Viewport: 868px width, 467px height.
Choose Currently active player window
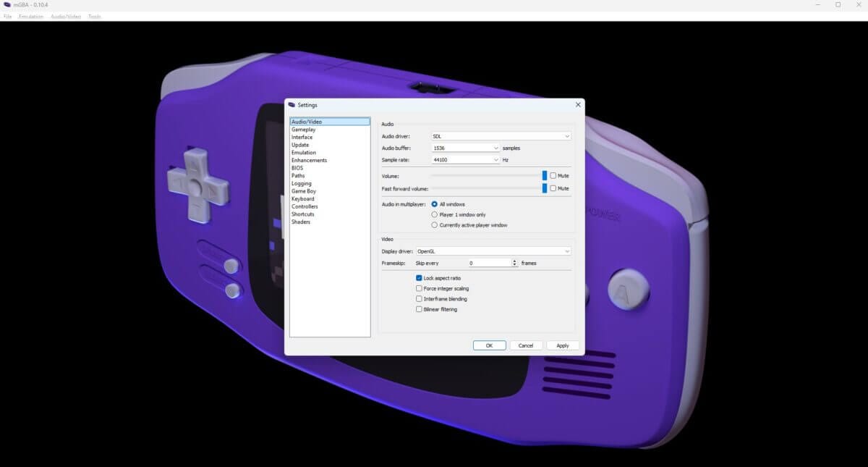[434, 225]
